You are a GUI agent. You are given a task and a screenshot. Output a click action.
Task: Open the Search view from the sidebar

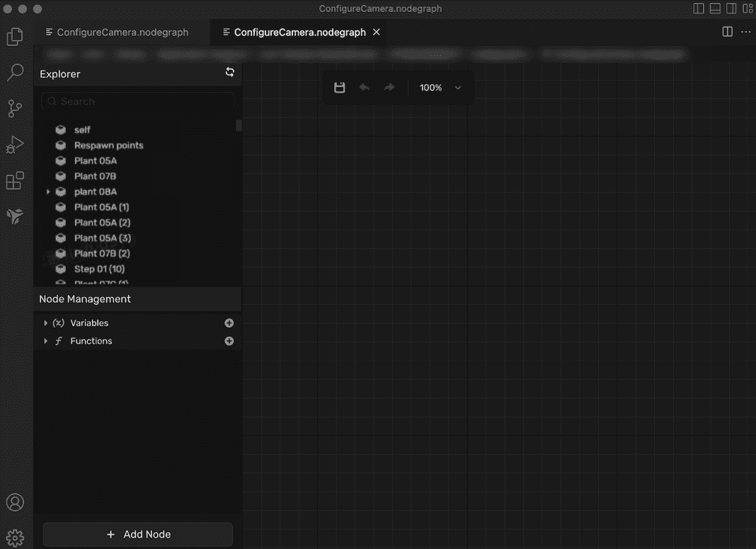point(16,72)
